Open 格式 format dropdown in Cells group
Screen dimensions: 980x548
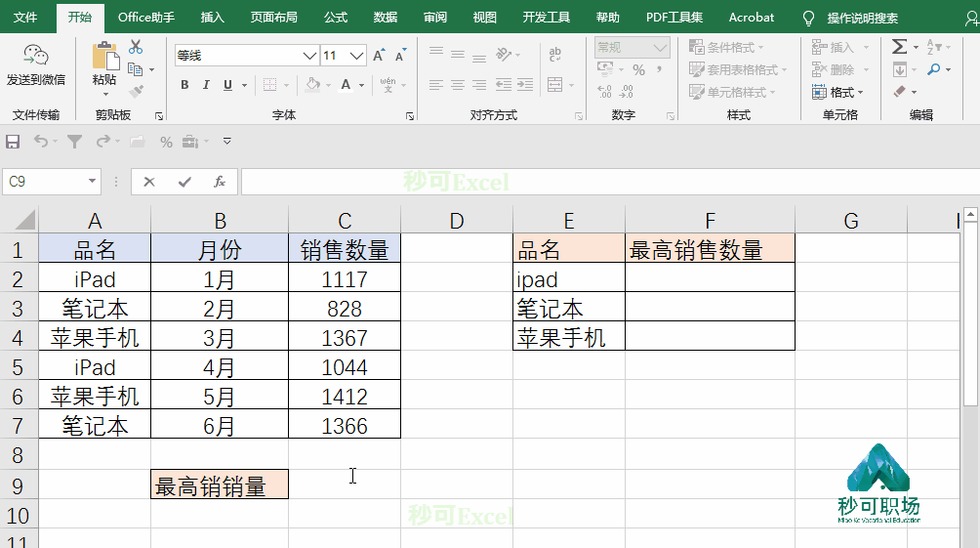tap(837, 92)
